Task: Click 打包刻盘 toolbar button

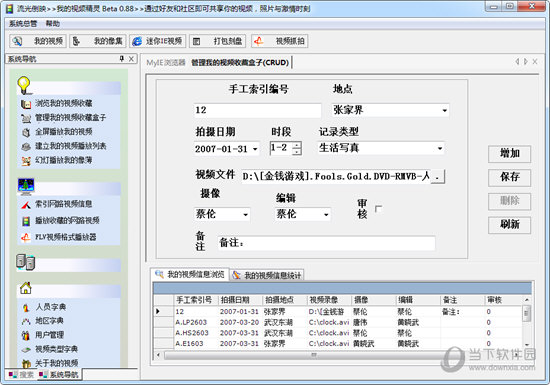Action: (217, 41)
